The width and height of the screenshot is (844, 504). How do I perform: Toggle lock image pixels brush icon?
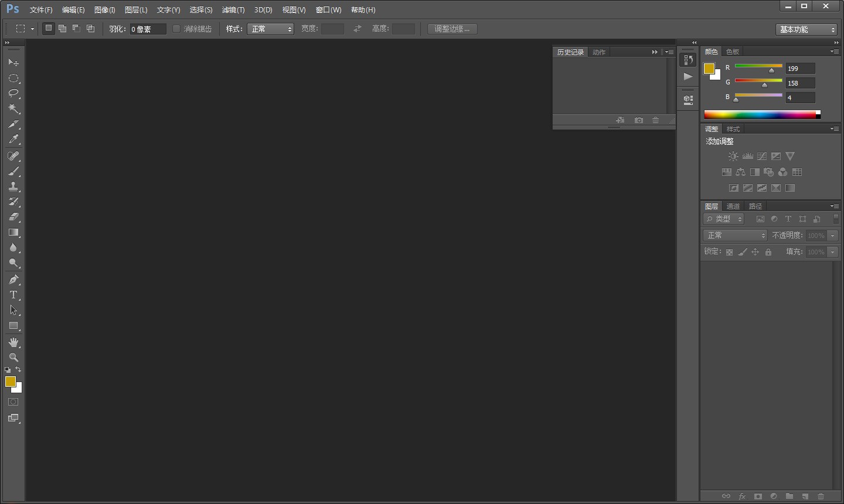pyautogui.click(x=743, y=252)
